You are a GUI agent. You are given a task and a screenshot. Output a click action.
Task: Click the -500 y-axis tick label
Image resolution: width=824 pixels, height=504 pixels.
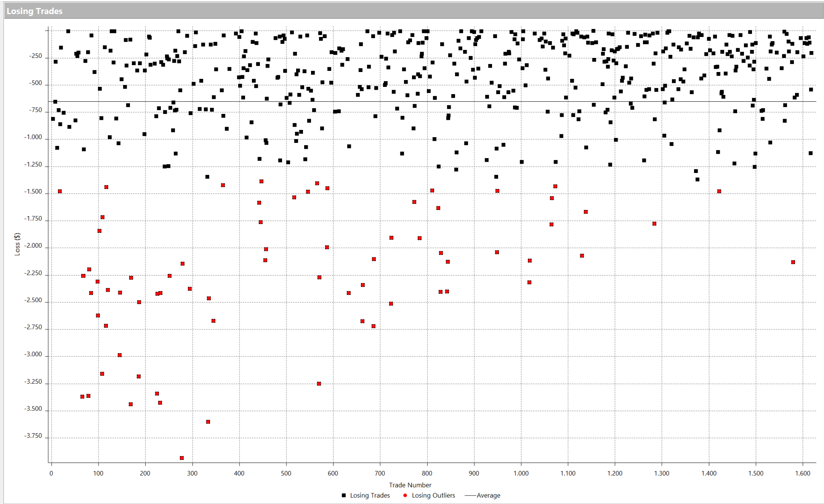[35, 83]
